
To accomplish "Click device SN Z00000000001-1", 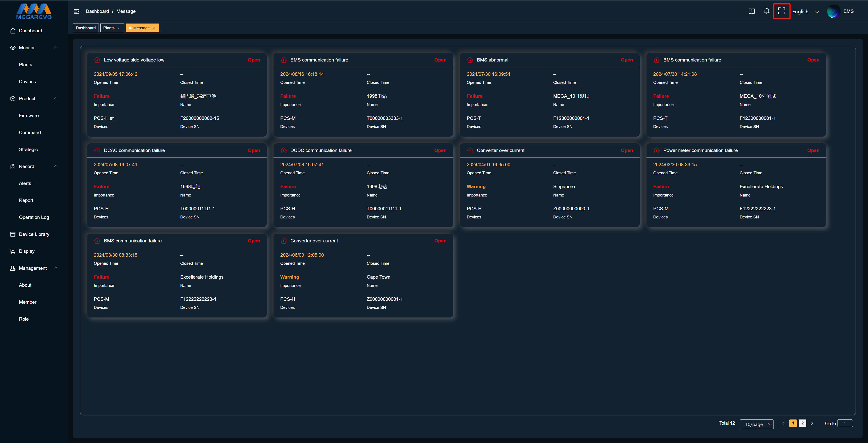I will (x=384, y=299).
